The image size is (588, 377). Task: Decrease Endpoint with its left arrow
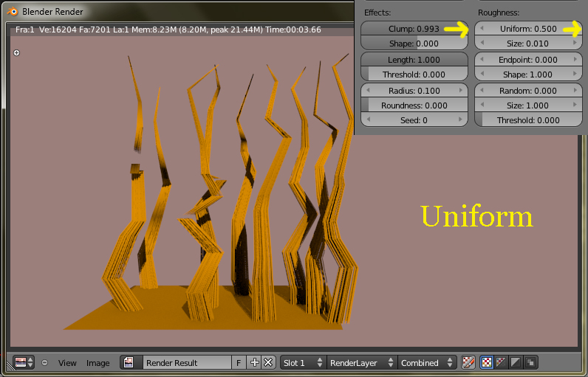(482, 60)
